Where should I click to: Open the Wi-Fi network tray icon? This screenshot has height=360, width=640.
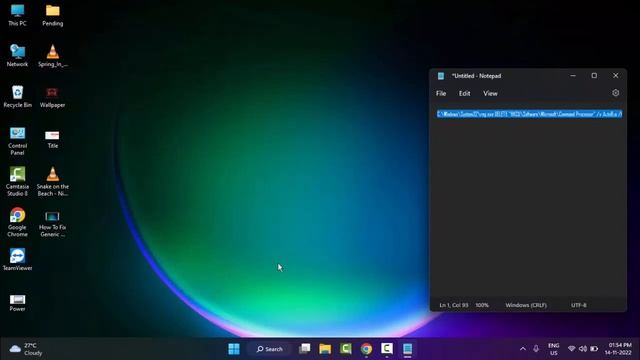click(571, 349)
